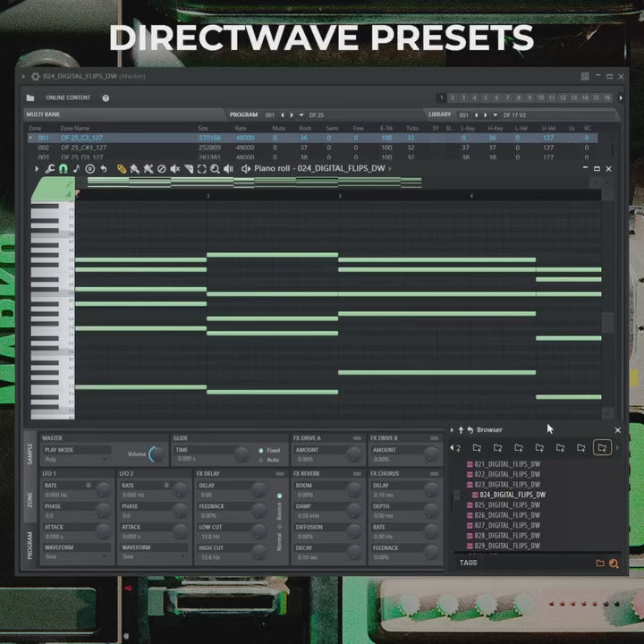Switch to the SAMPLE vertical tab
Viewport: 644px width, 644px height.
pos(28,452)
